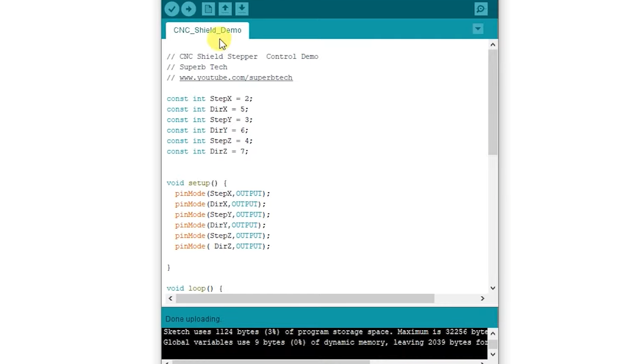Viewport: 625px width, 364px height.
Task: Open the Serial Monitor magnifier icon
Action: [x=481, y=9]
